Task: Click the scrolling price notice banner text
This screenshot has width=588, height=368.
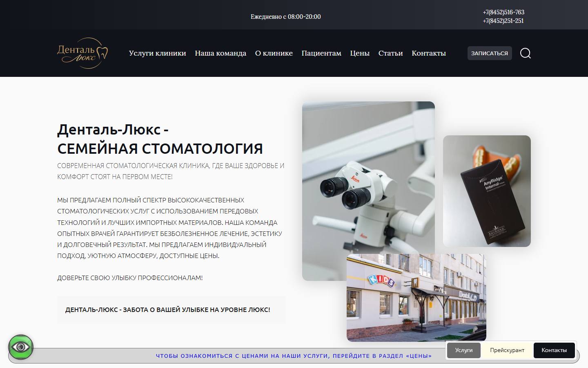Action: (x=294, y=356)
